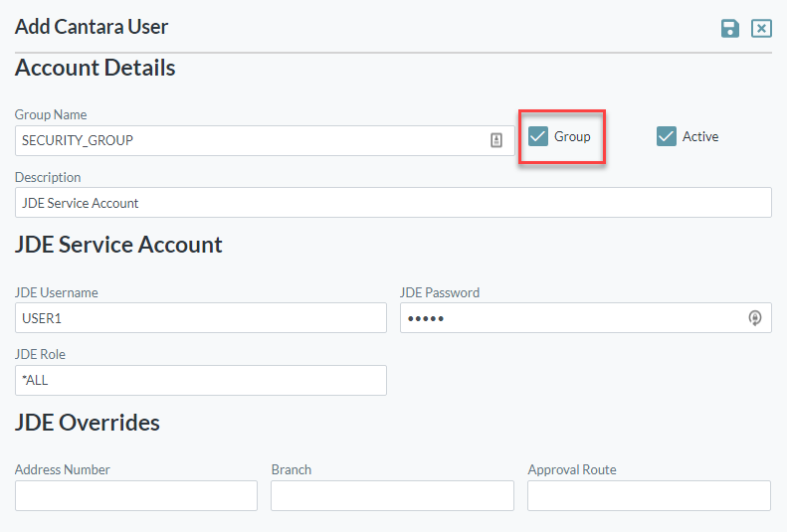Close the Add Cantara User dialog

pyautogui.click(x=761, y=29)
